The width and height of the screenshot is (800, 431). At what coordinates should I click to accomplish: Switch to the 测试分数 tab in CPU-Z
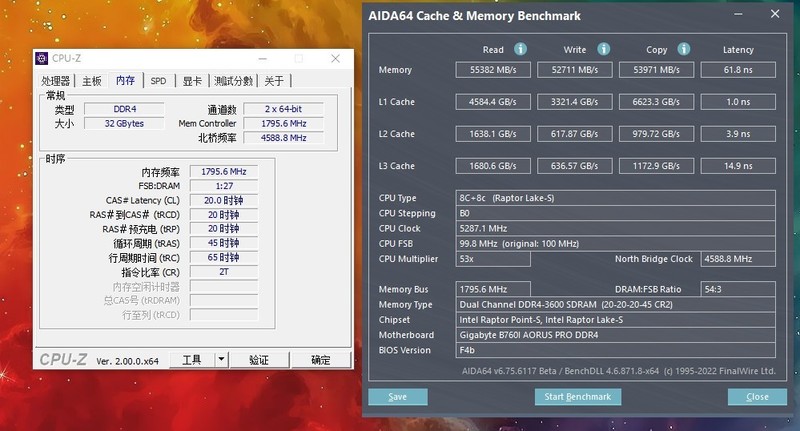click(233, 81)
